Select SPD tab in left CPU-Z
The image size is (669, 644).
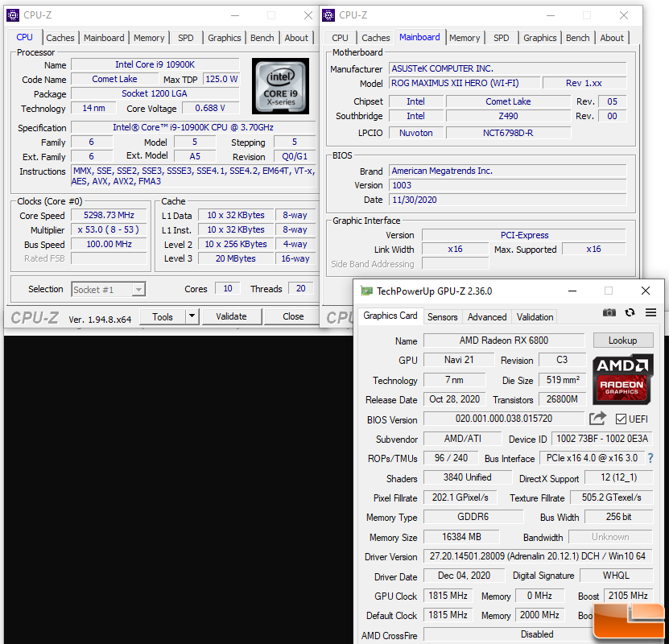tap(186, 38)
